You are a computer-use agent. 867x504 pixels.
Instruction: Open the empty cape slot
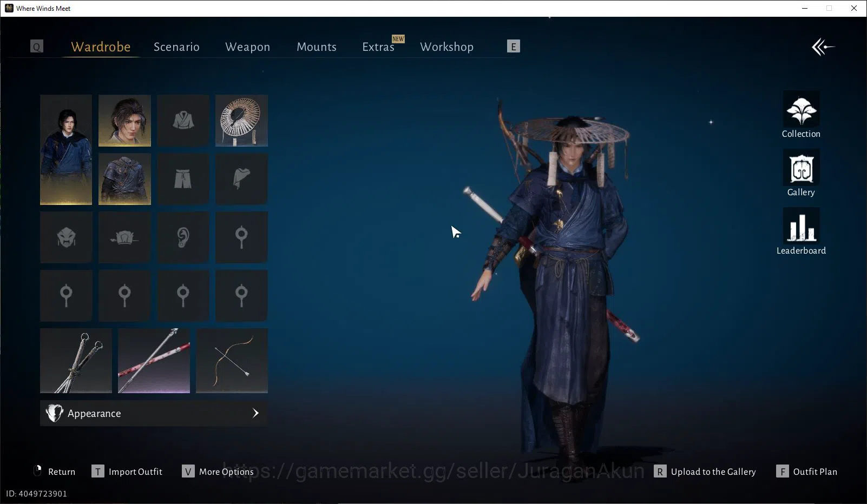click(x=241, y=179)
